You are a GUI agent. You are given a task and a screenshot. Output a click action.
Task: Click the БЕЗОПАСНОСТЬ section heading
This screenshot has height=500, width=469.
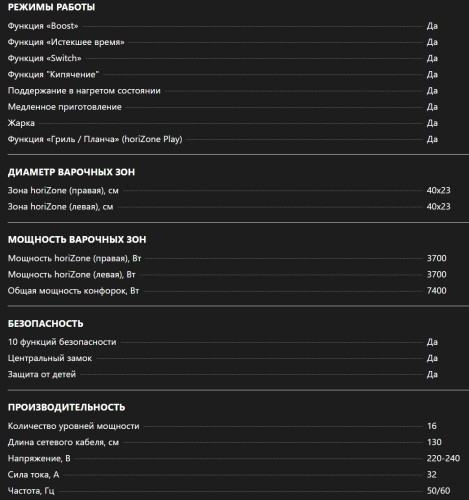[46, 323]
